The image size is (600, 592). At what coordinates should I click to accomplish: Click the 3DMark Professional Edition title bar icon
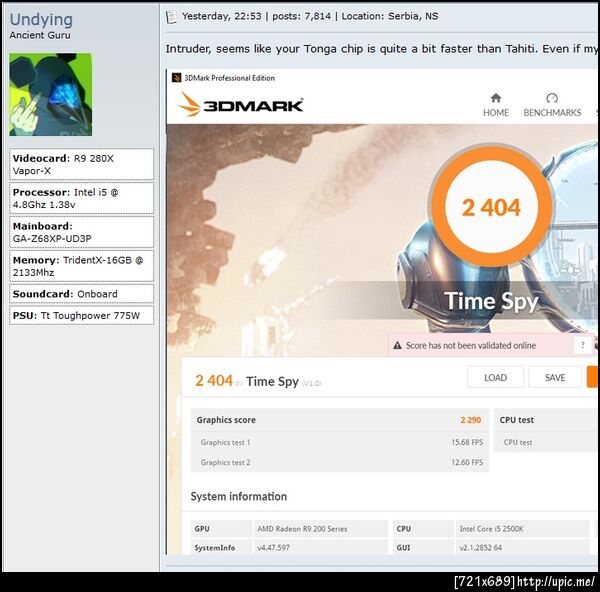[176, 78]
